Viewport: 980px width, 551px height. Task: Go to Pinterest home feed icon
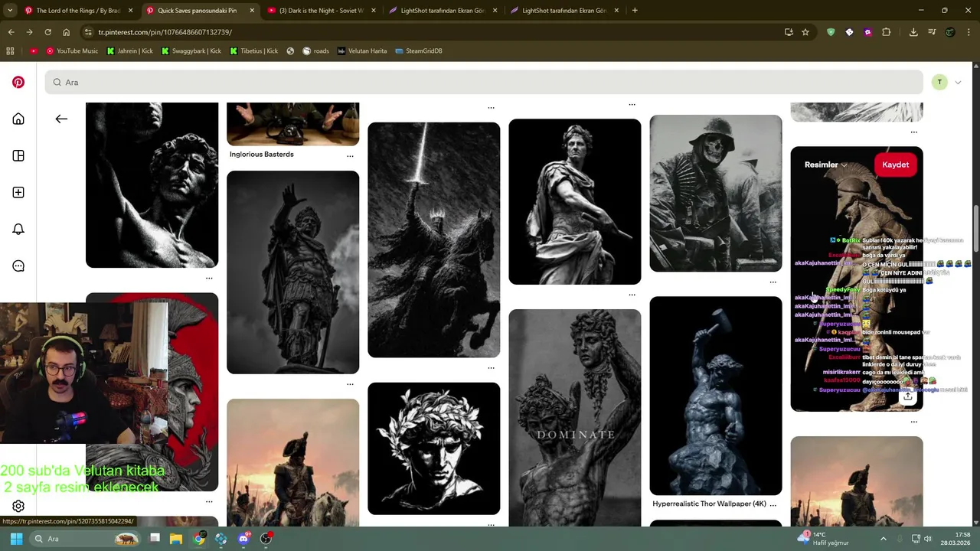(18, 119)
